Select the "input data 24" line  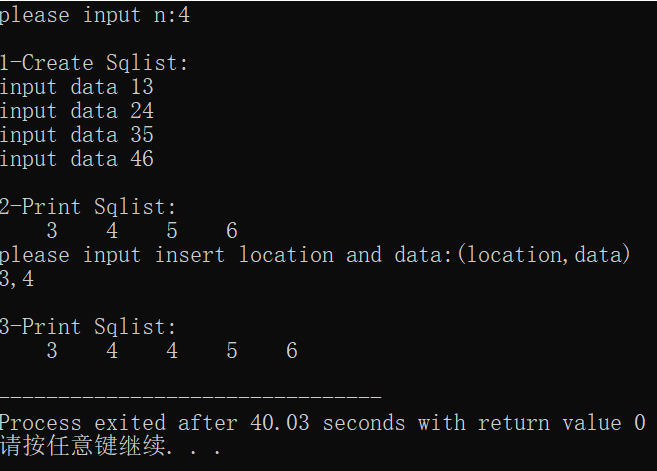pyautogui.click(x=77, y=111)
